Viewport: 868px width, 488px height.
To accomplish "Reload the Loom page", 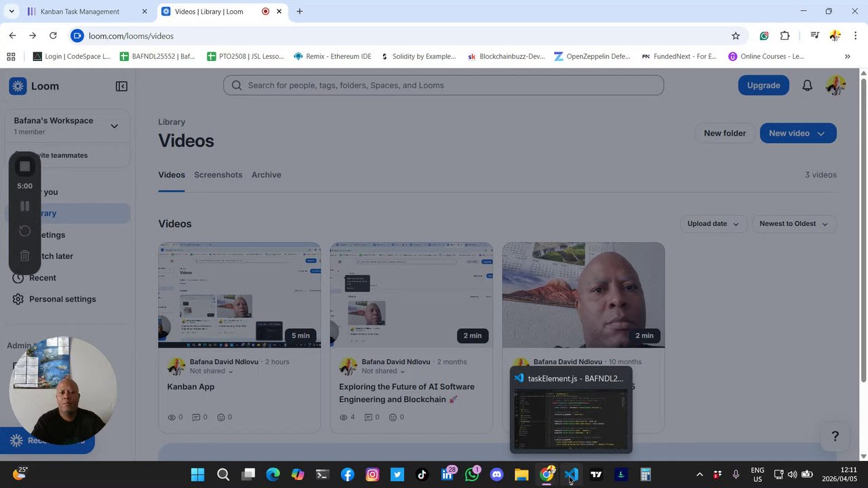I will point(53,36).
